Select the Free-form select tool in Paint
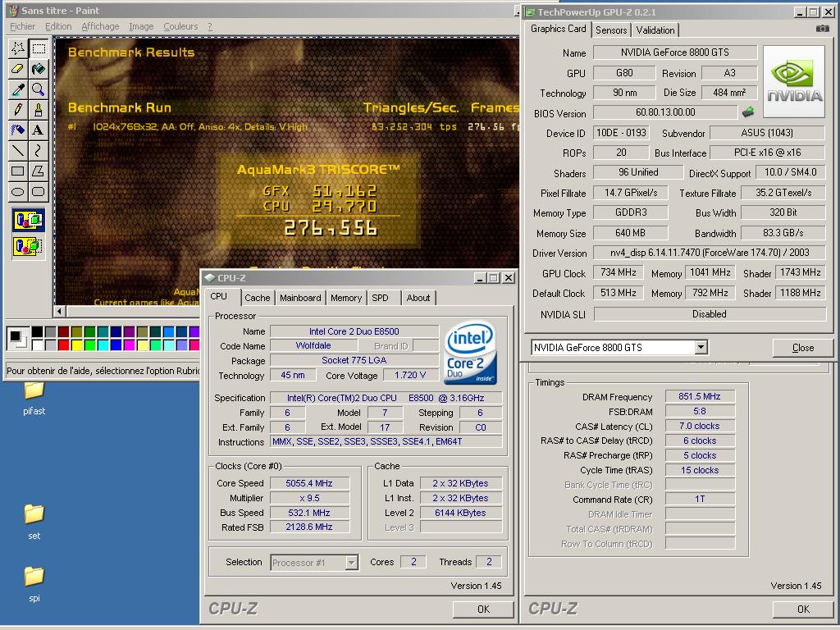Image resolution: width=840 pixels, height=630 pixels. (18, 48)
